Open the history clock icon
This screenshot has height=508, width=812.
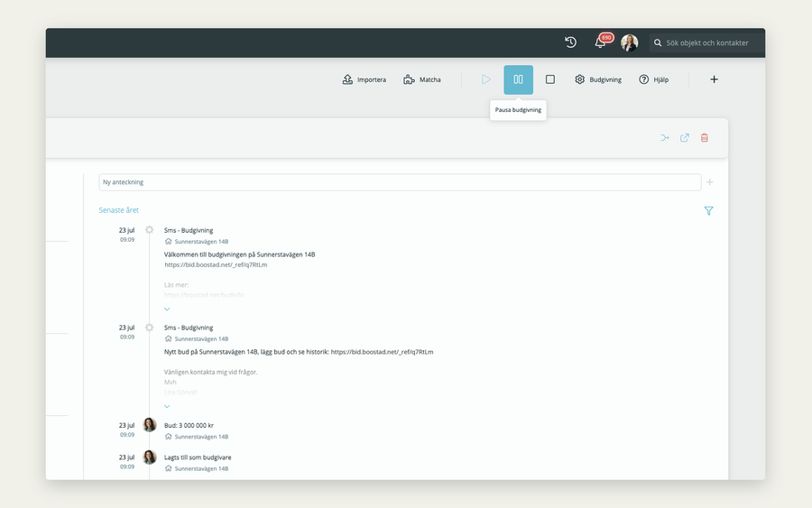click(571, 42)
